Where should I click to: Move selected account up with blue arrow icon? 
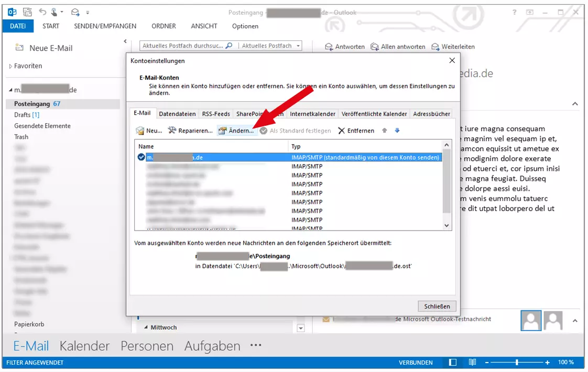pyautogui.click(x=385, y=130)
